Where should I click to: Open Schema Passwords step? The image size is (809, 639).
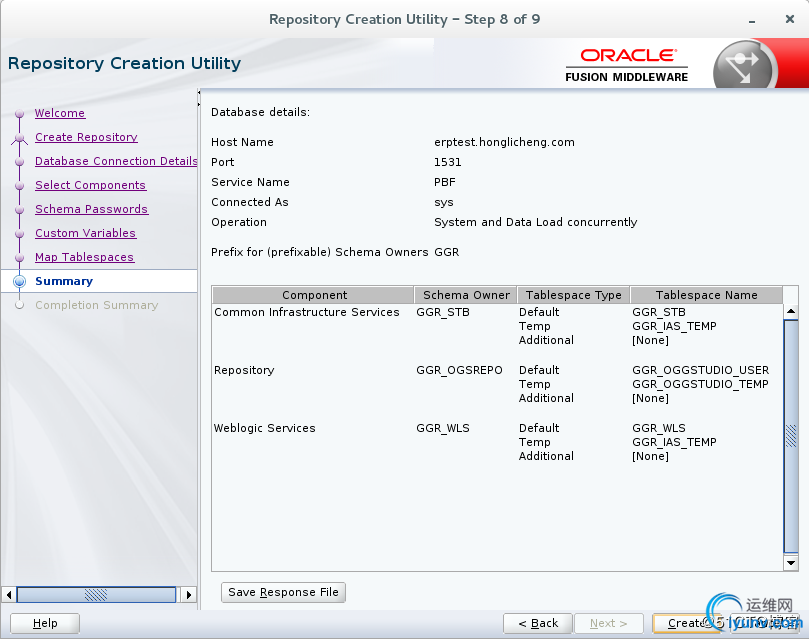(x=91, y=209)
